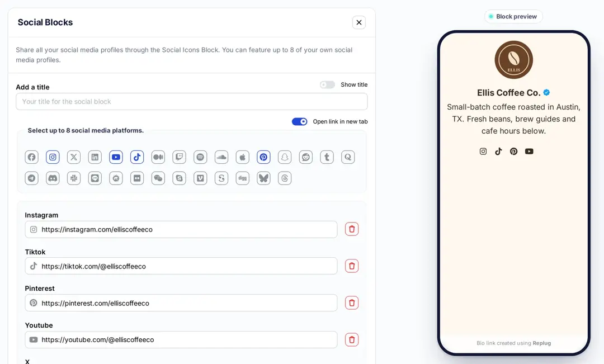Select the Skype platform icon
Screen dimensions: 604x364
(179, 178)
